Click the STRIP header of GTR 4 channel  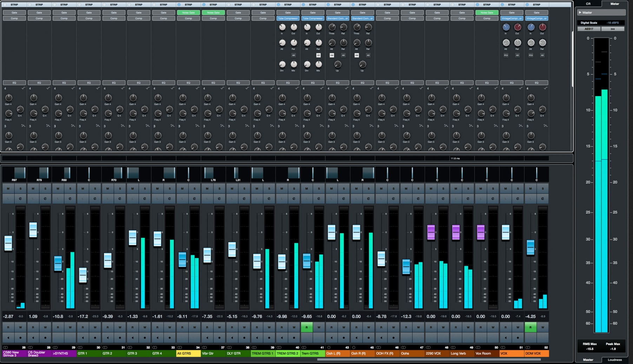click(x=164, y=5)
